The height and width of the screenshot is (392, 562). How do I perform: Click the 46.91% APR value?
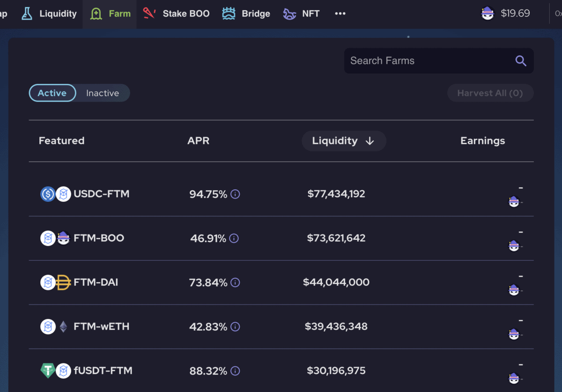tap(208, 238)
